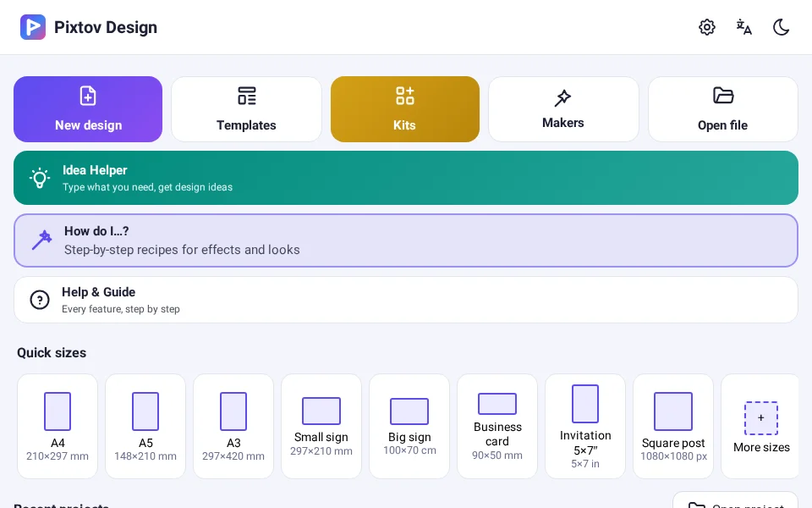
Task: Choose the Small sign size
Action: pos(321,426)
